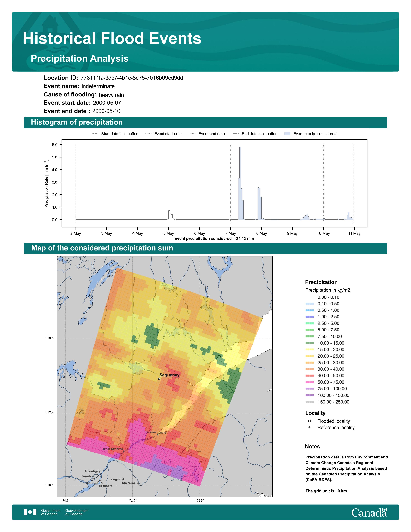Click the 2.50 - 5.00 precipitation swatch
Screen dimensions: 411x532
(x=310, y=323)
